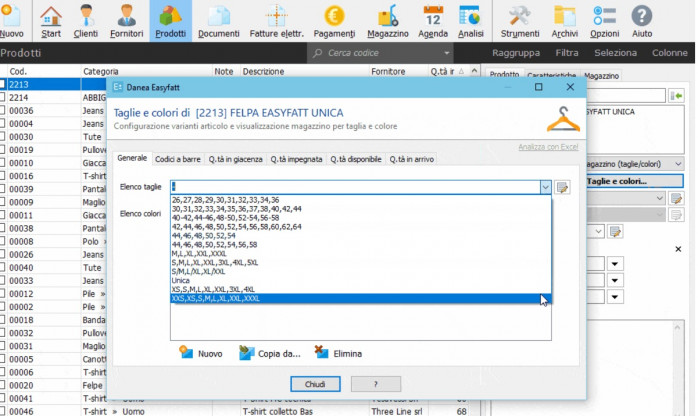Click the Chiudi button
Image resolution: width=698 pixels, height=416 pixels.
click(x=315, y=384)
